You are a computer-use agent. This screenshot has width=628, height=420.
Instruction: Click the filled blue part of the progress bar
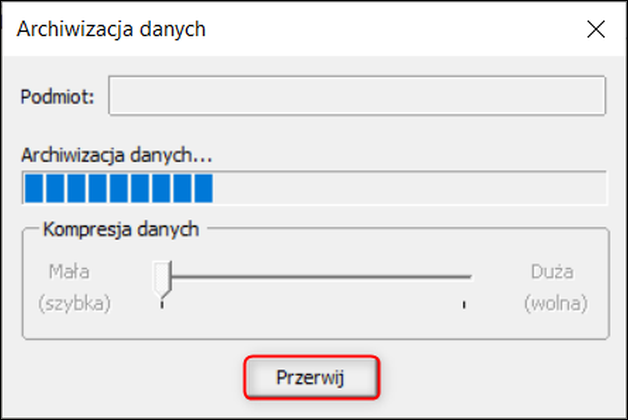click(118, 188)
